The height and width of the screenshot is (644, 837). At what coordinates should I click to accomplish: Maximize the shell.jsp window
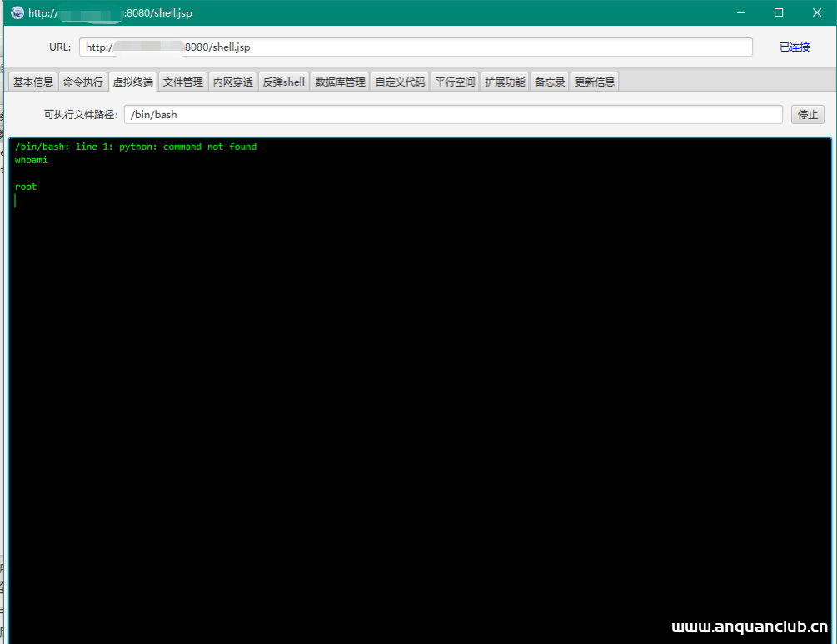[x=779, y=12]
